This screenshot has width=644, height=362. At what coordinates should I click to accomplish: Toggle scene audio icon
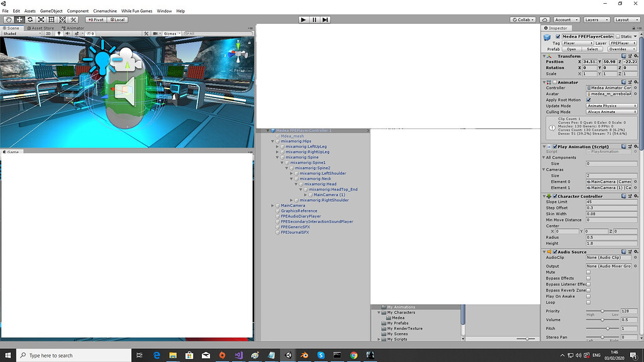[68, 33]
